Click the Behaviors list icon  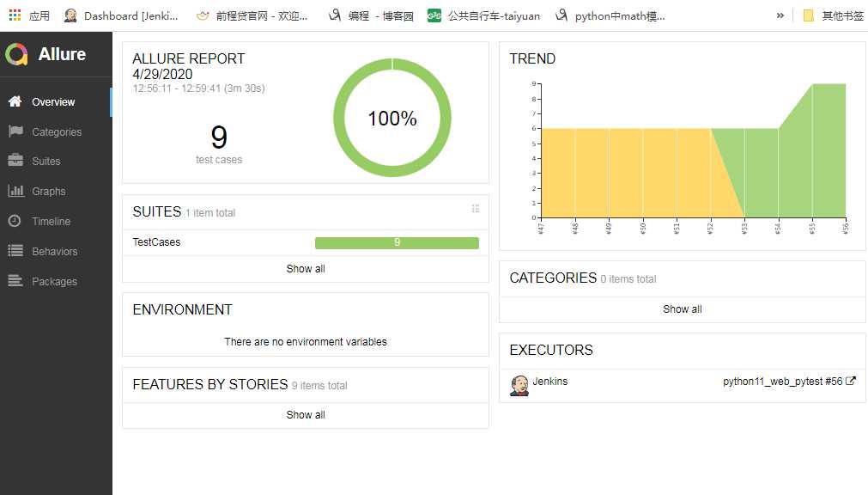coord(15,251)
